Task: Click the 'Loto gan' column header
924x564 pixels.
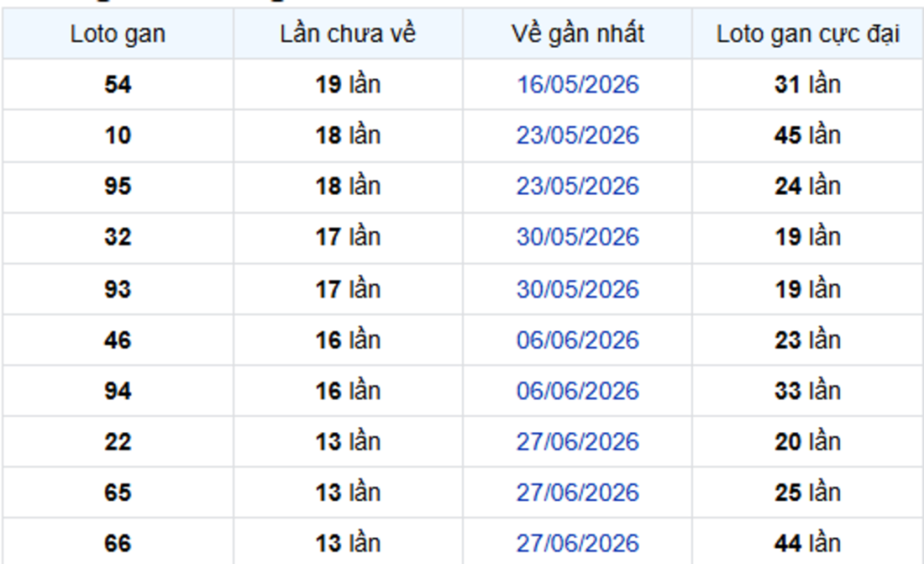Action: (118, 33)
